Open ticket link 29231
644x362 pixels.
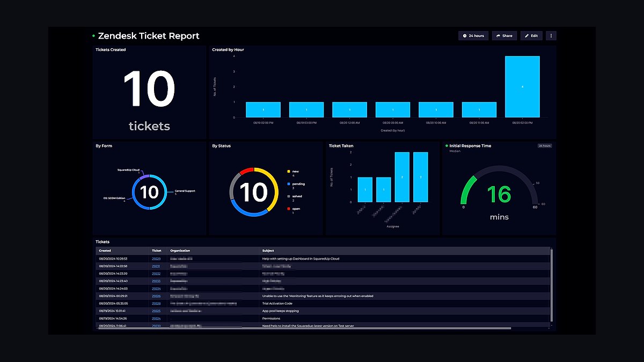point(156,266)
